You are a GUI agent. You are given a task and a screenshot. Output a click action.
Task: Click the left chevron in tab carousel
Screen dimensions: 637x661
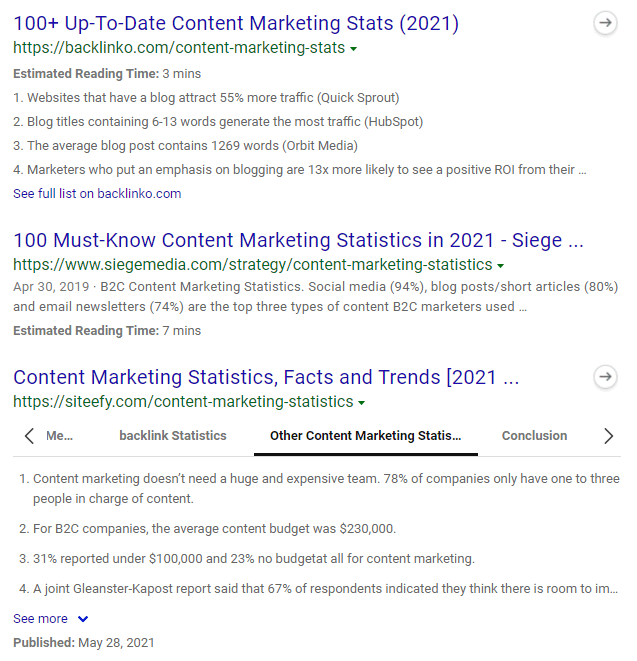pos(29,436)
